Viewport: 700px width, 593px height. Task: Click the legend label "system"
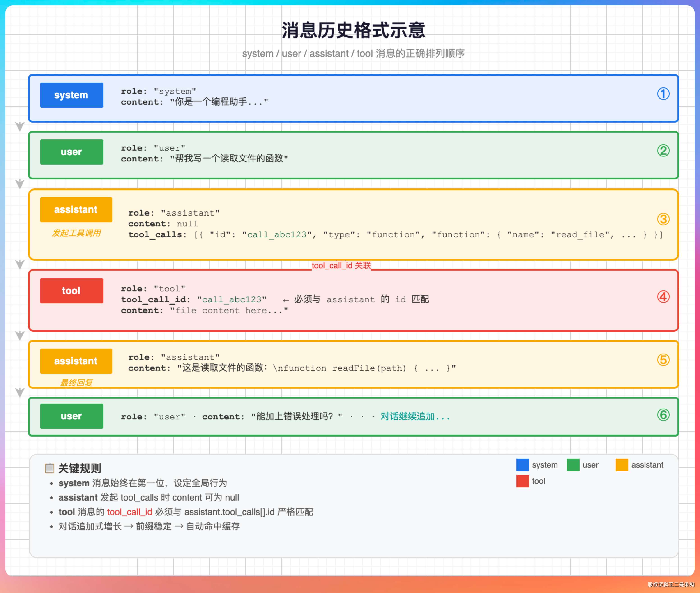click(x=545, y=465)
